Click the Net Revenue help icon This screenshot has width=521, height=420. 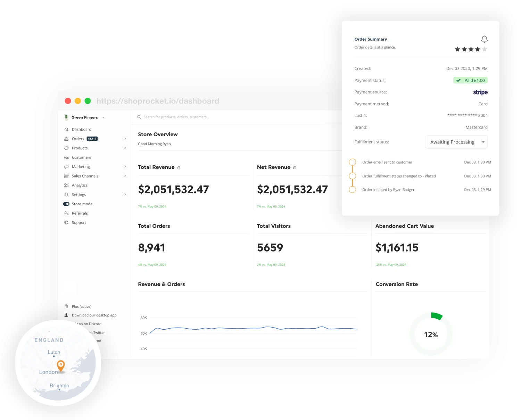pyautogui.click(x=295, y=168)
